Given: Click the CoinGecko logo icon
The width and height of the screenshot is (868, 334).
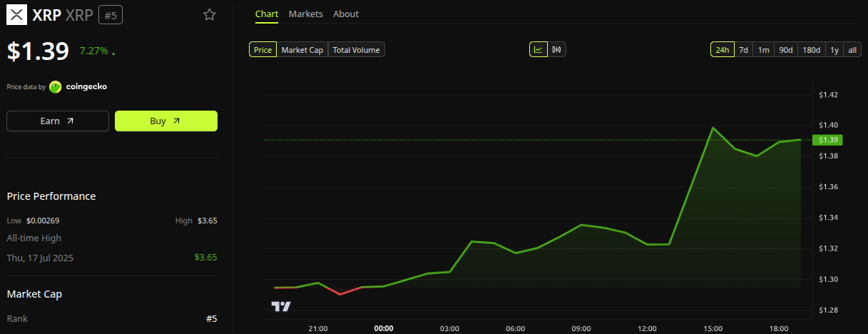Looking at the screenshot, I should pyautogui.click(x=55, y=87).
